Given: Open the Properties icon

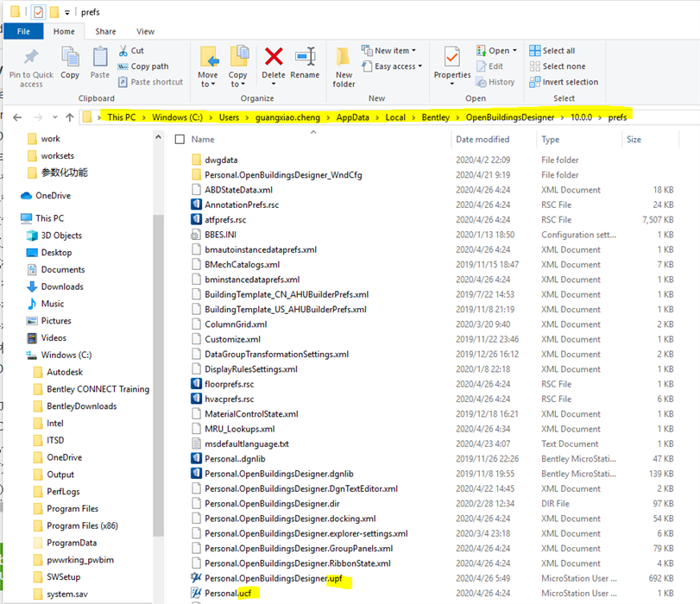Looking at the screenshot, I should [x=451, y=57].
